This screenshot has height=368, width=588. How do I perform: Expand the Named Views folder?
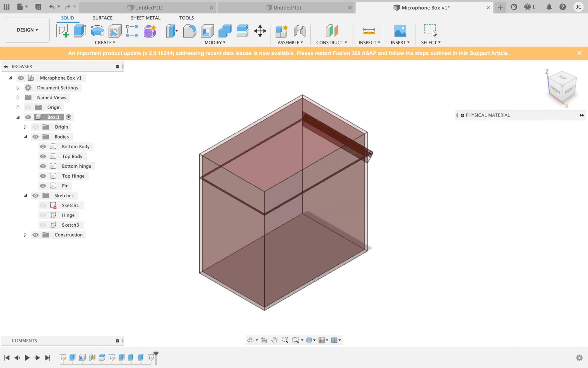(18, 98)
